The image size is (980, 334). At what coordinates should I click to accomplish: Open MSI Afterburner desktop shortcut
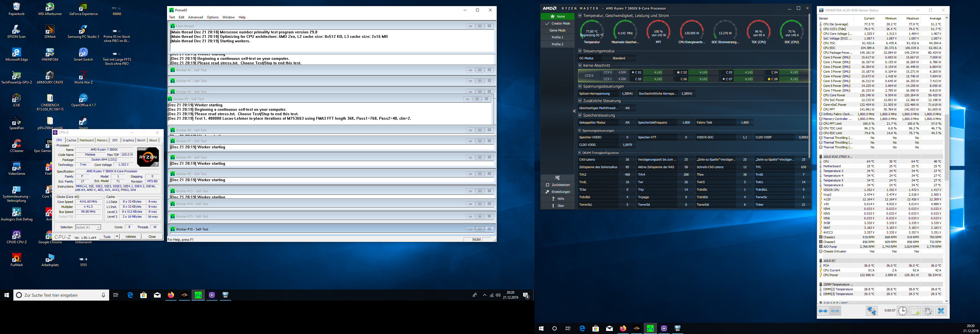point(50,9)
